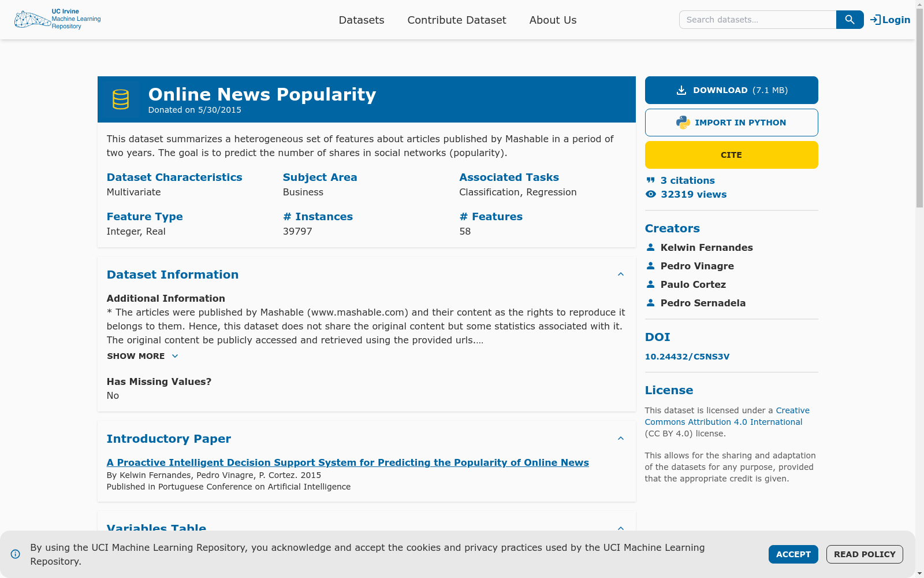Click the views eye icon
Image resolution: width=924 pixels, height=578 pixels.
click(651, 194)
